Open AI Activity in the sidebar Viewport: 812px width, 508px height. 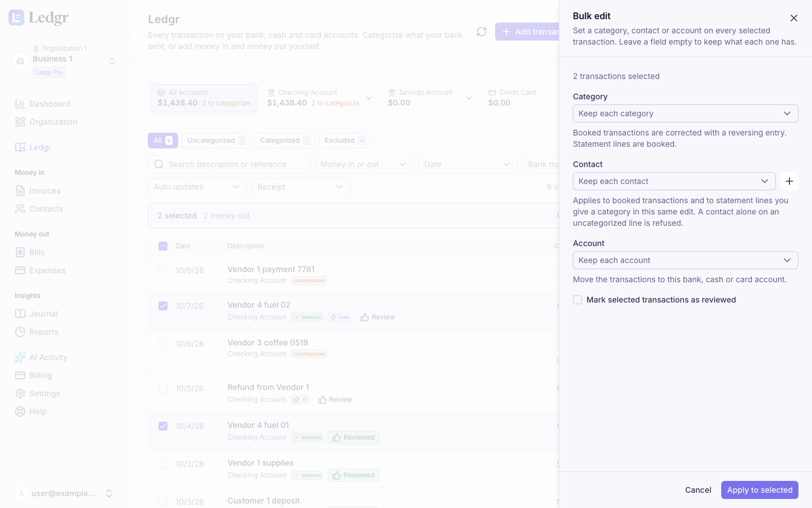tap(65, 357)
